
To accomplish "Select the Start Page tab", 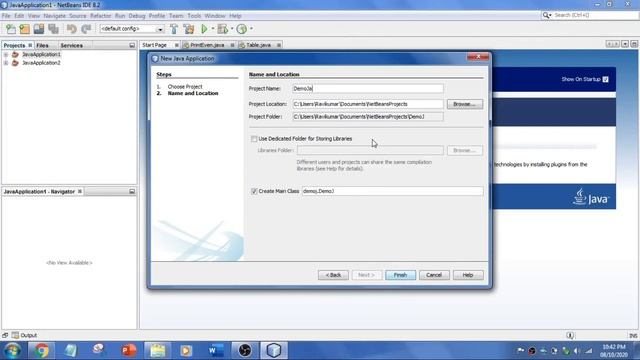I will click(154, 45).
